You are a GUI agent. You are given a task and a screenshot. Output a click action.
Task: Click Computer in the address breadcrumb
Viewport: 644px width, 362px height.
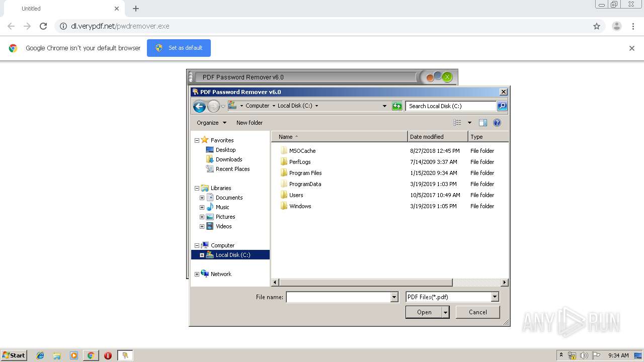coord(257,106)
